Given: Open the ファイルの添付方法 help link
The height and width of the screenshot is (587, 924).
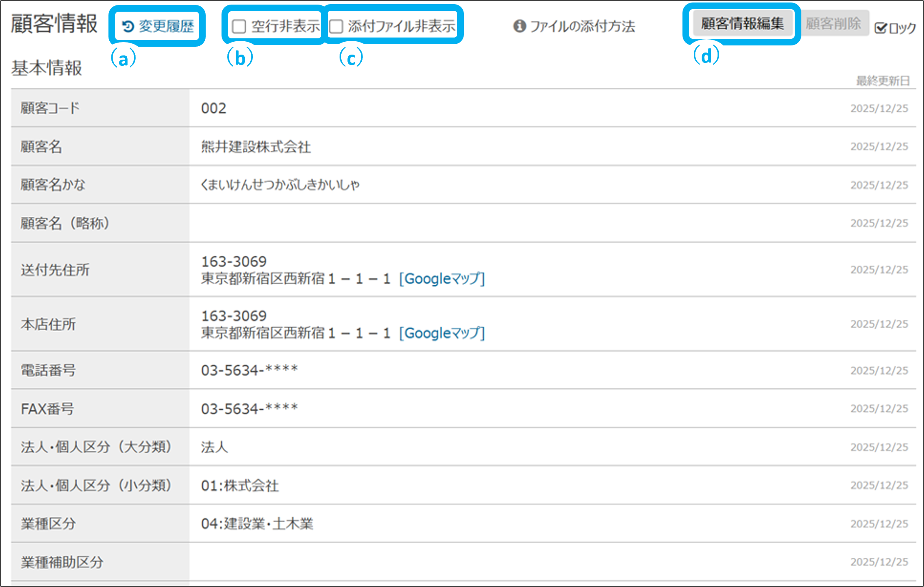Looking at the screenshot, I should tap(582, 26).
